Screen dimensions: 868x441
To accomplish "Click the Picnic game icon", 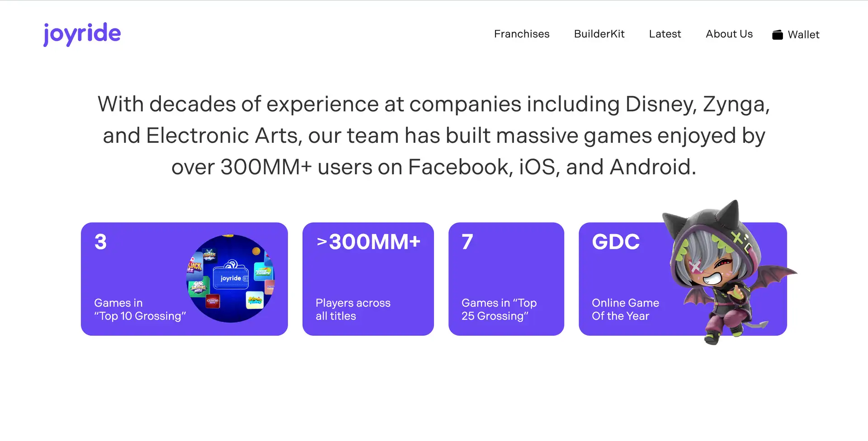I will (x=255, y=300).
